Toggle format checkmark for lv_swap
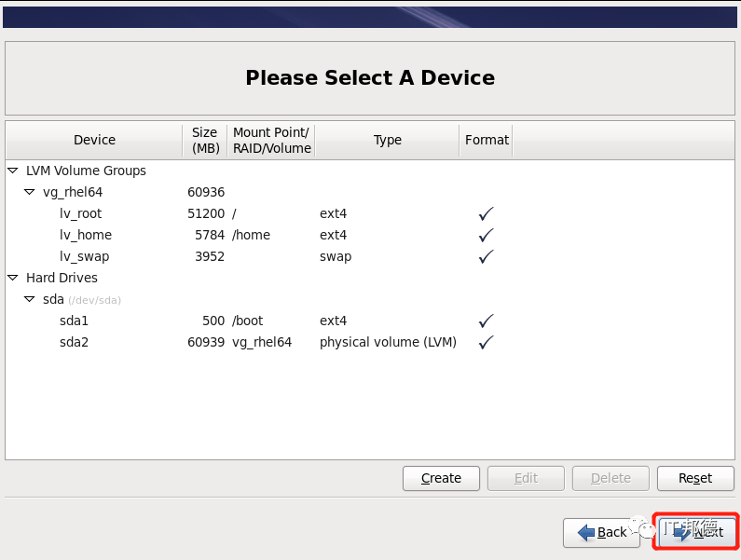The height and width of the screenshot is (560, 741). pos(486,256)
